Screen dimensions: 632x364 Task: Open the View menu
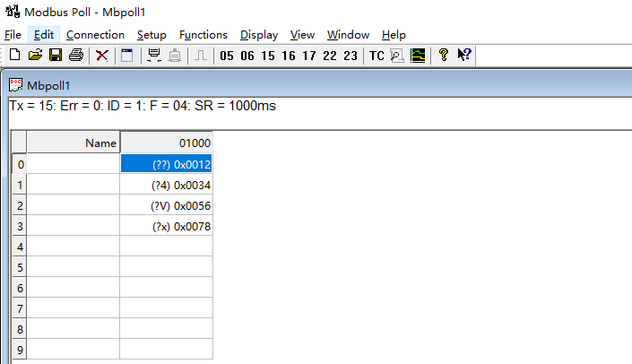(302, 35)
